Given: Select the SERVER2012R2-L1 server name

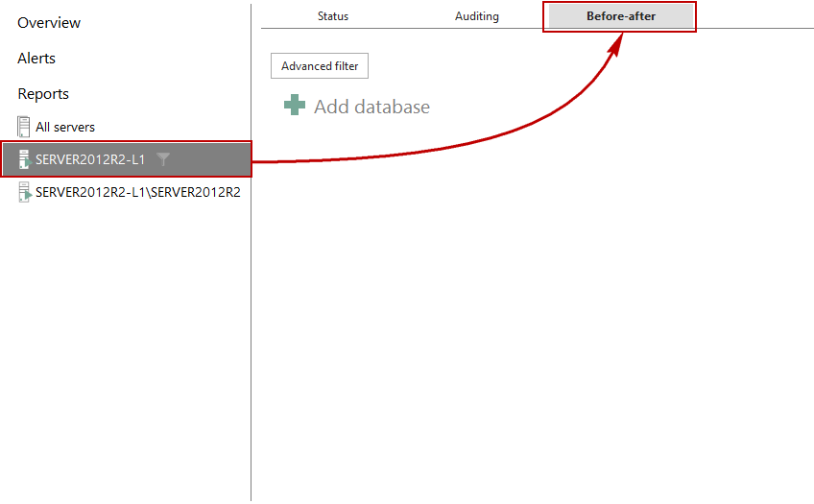Looking at the screenshot, I should click(90, 159).
